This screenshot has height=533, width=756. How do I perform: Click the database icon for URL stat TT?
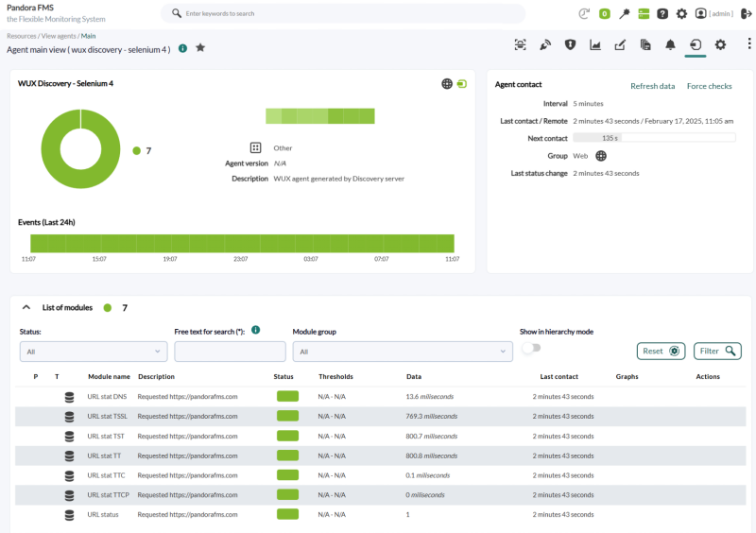coord(69,456)
